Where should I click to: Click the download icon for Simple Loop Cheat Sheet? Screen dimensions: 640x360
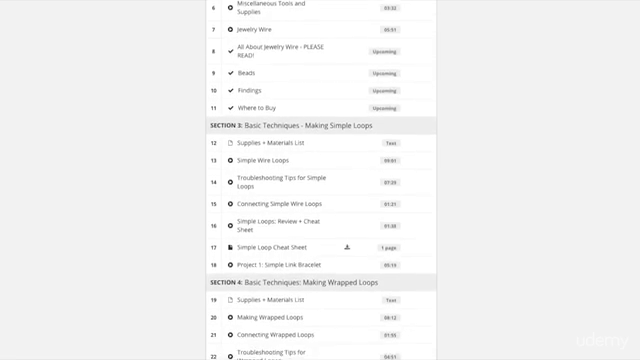[347, 247]
